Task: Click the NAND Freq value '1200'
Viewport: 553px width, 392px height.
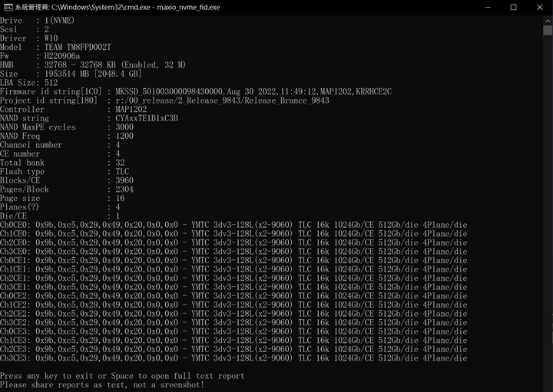Action: click(124, 136)
